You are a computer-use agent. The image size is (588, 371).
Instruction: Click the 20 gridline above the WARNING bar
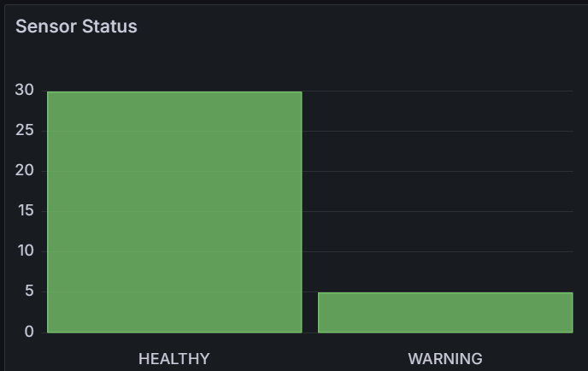pyautogui.click(x=438, y=172)
